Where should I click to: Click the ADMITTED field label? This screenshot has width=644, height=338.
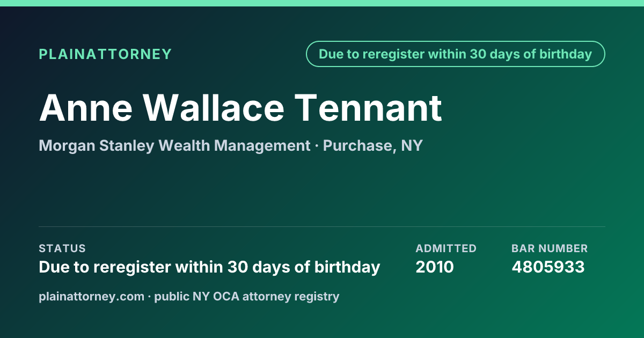pyautogui.click(x=446, y=248)
